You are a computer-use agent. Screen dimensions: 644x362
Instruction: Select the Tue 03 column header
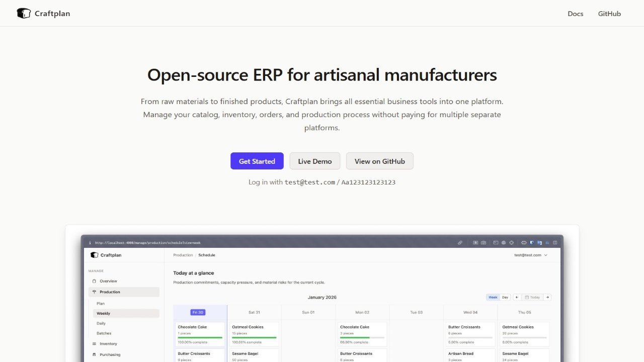tap(417, 312)
